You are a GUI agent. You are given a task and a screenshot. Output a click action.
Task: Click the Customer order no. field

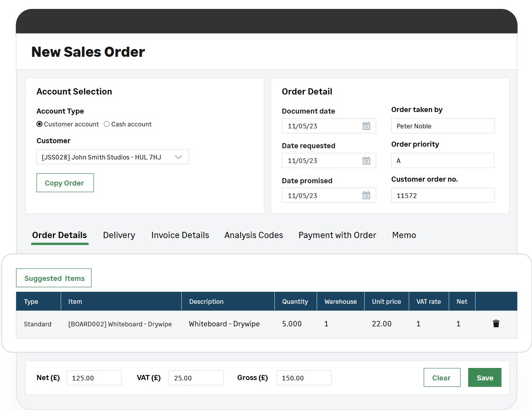tap(442, 195)
